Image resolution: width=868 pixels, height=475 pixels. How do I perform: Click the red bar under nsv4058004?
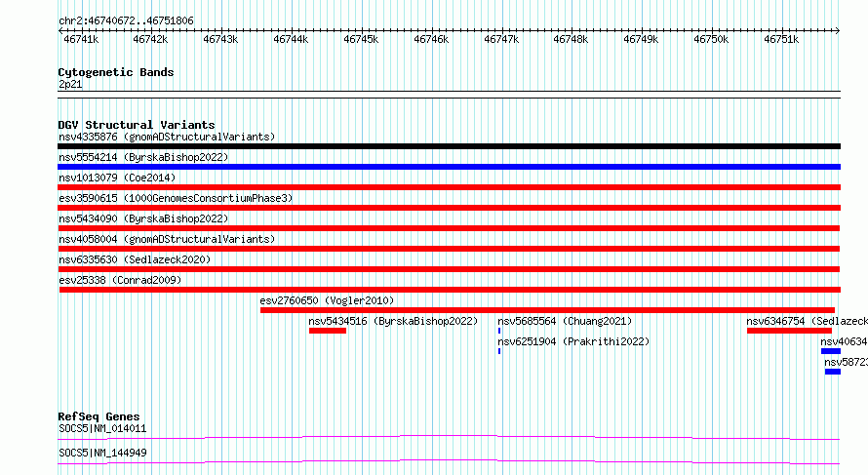click(449, 249)
